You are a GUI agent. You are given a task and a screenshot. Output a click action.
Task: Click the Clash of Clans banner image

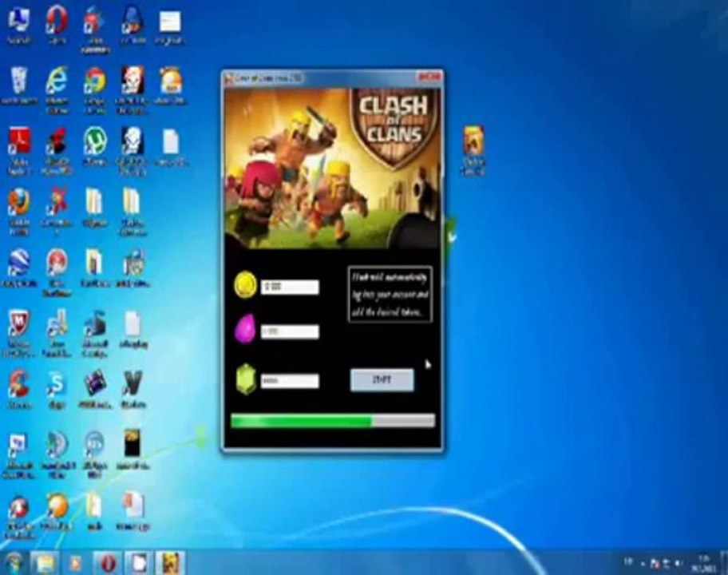pyautogui.click(x=332, y=169)
